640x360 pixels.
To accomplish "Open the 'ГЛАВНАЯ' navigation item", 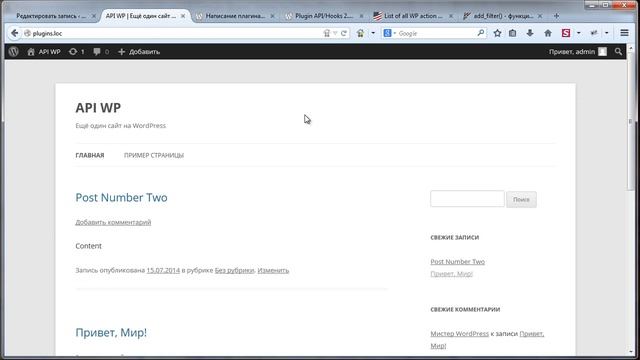I will click(x=90, y=155).
